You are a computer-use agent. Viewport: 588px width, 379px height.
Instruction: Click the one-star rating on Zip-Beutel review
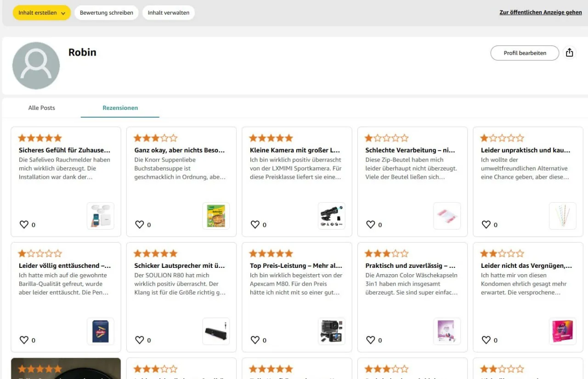(386, 138)
